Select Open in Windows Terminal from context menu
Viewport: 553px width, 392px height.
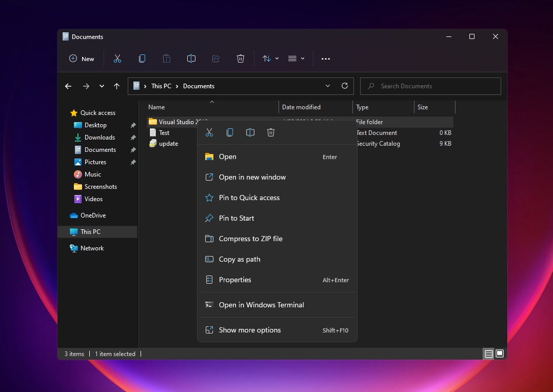click(x=262, y=305)
